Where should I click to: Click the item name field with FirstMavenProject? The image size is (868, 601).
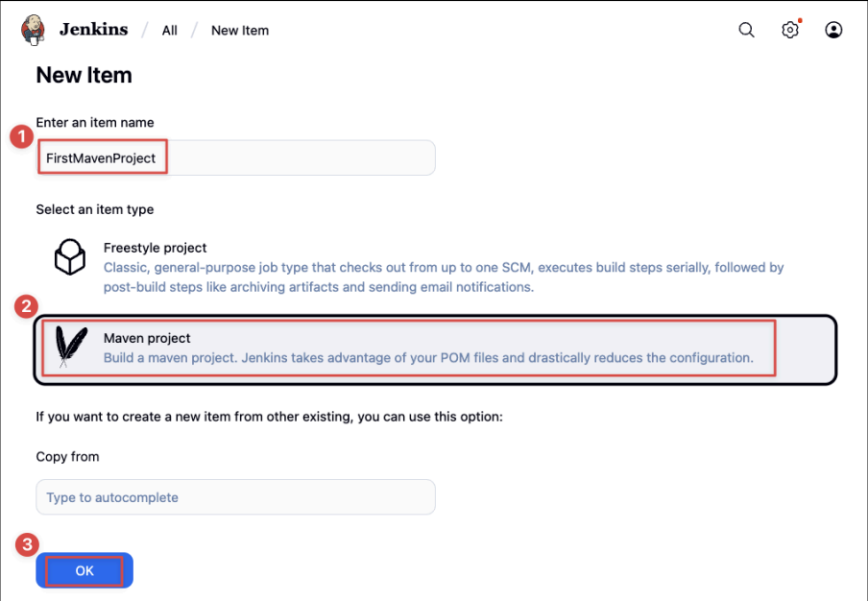point(236,157)
